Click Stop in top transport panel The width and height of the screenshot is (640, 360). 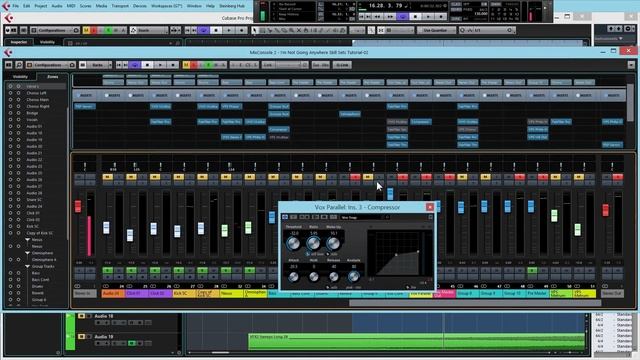415,17
